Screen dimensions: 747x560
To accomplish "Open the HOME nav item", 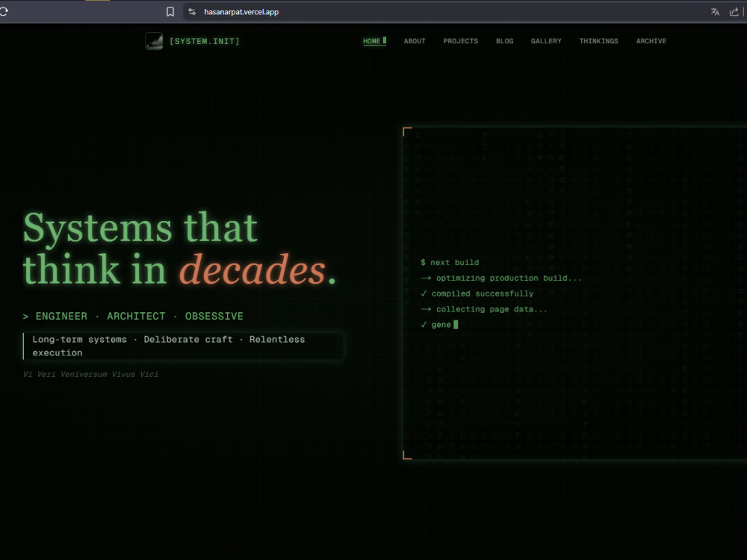I will pos(374,41).
